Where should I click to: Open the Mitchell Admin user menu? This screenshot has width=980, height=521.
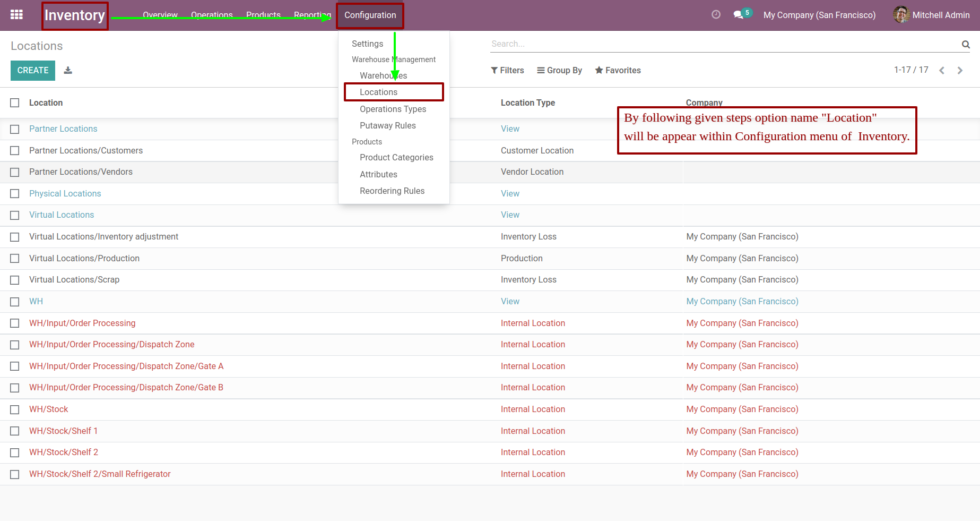[x=931, y=15]
